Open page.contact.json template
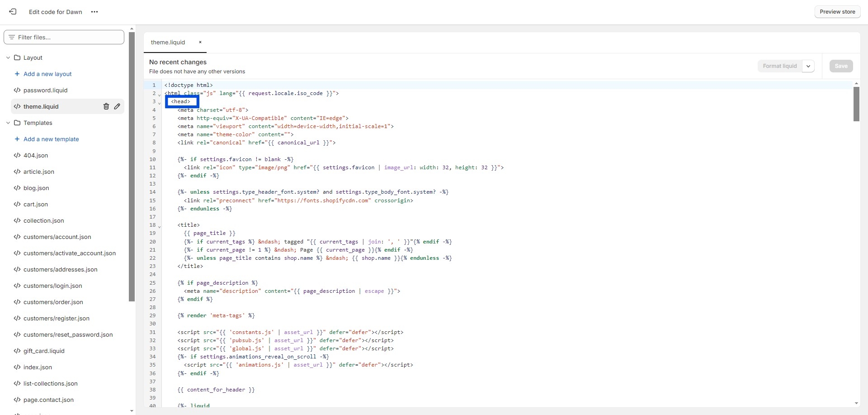 (x=48, y=400)
